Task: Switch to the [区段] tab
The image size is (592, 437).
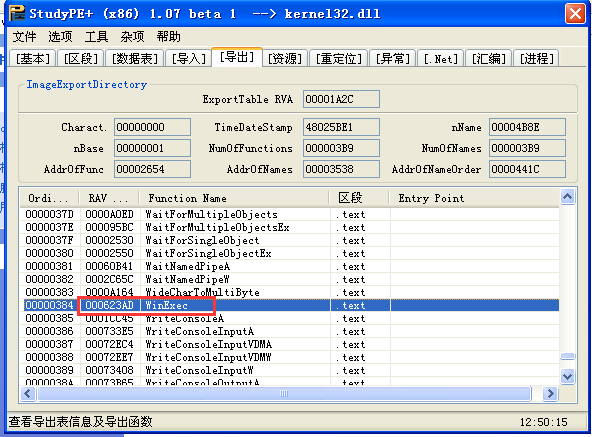Action: point(81,59)
